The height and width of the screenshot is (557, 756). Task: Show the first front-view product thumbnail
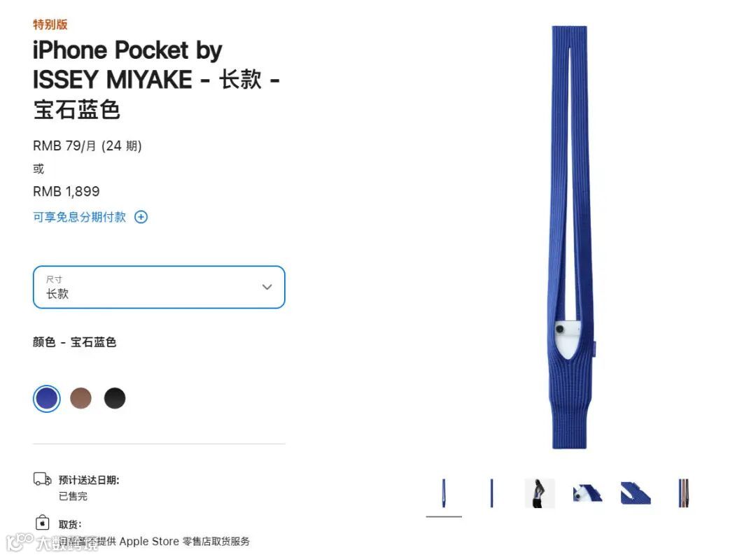click(444, 493)
